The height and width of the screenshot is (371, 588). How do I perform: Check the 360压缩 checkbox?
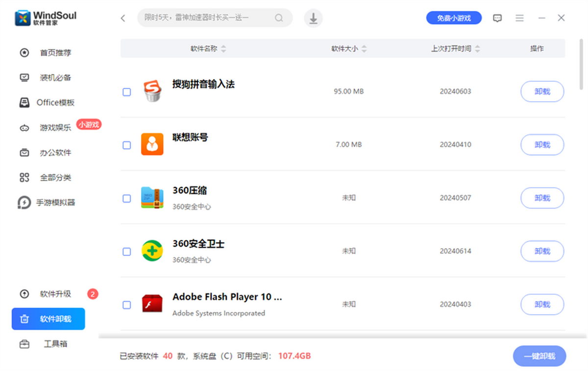point(126,198)
